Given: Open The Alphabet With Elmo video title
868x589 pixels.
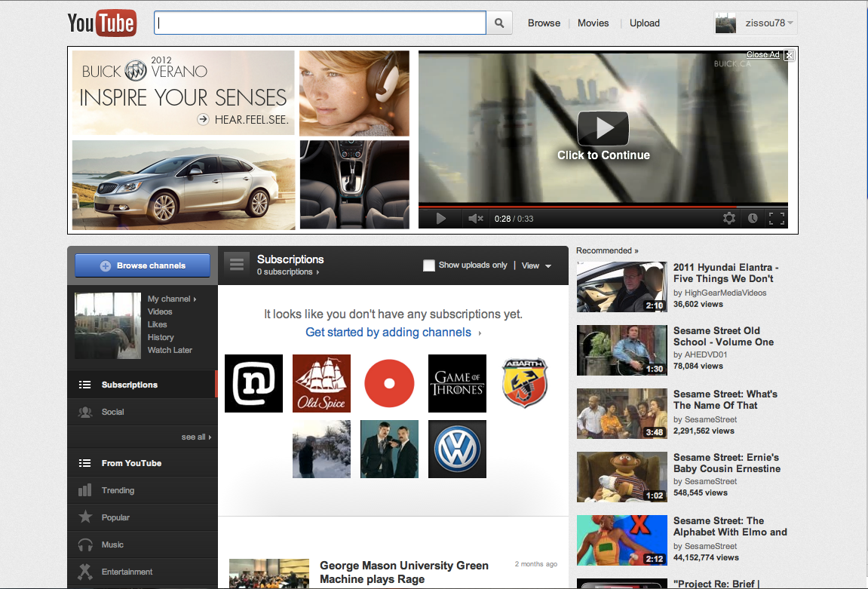Looking at the screenshot, I should (729, 526).
